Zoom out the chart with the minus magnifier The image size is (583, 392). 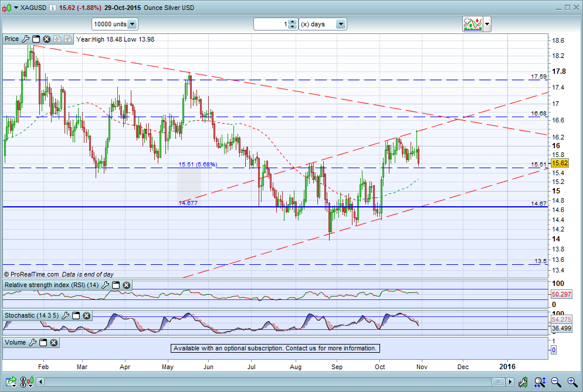point(556,381)
